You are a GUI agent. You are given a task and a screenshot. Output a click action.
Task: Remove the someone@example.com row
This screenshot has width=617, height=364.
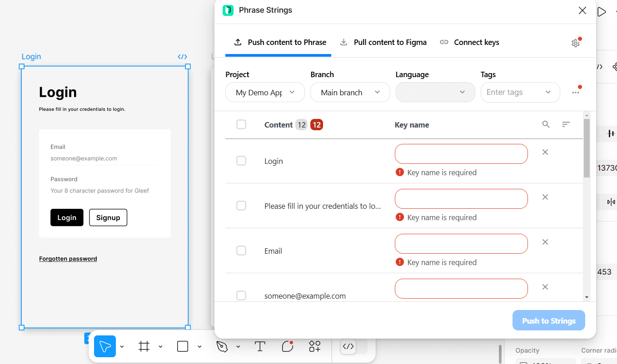[545, 287]
